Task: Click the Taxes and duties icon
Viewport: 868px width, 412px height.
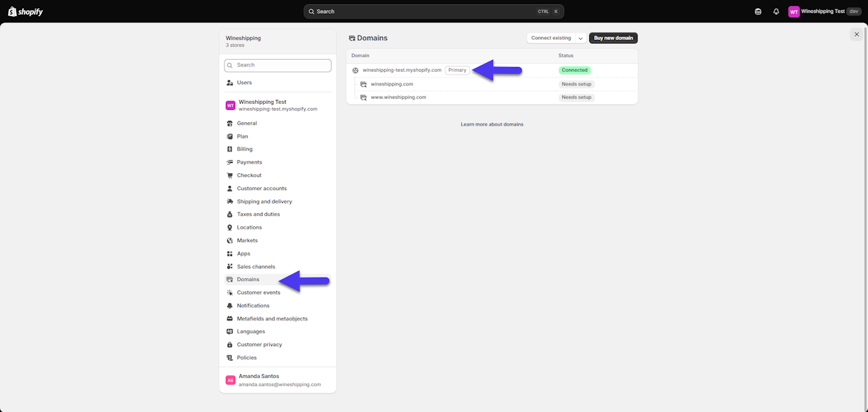Action: point(230,214)
